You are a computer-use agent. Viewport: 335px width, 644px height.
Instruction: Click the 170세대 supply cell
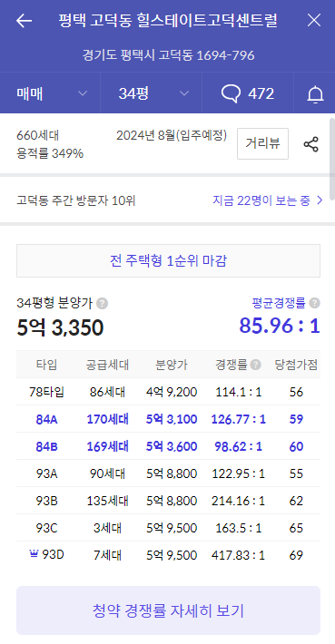point(108,419)
